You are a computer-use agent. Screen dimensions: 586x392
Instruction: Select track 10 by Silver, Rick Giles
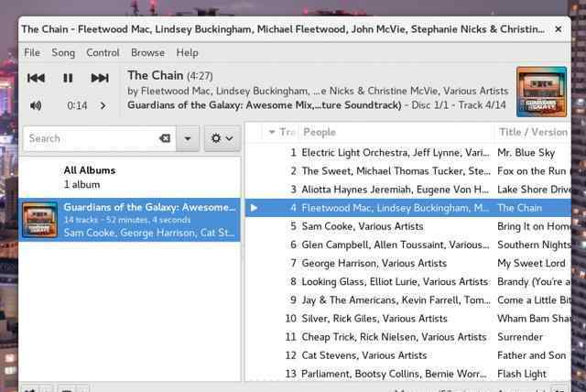pyautogui.click(x=408, y=319)
